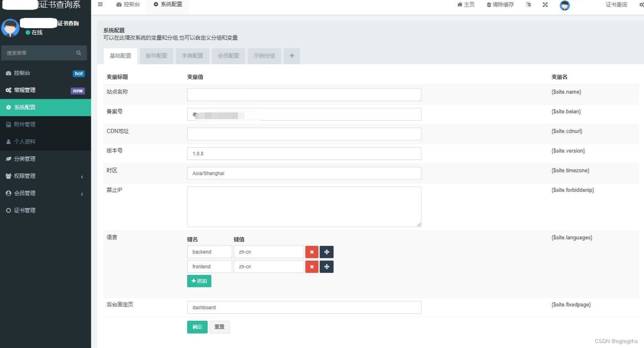Switch to the 邮件配置 tab
Image resolution: width=644 pixels, height=348 pixels.
point(157,56)
